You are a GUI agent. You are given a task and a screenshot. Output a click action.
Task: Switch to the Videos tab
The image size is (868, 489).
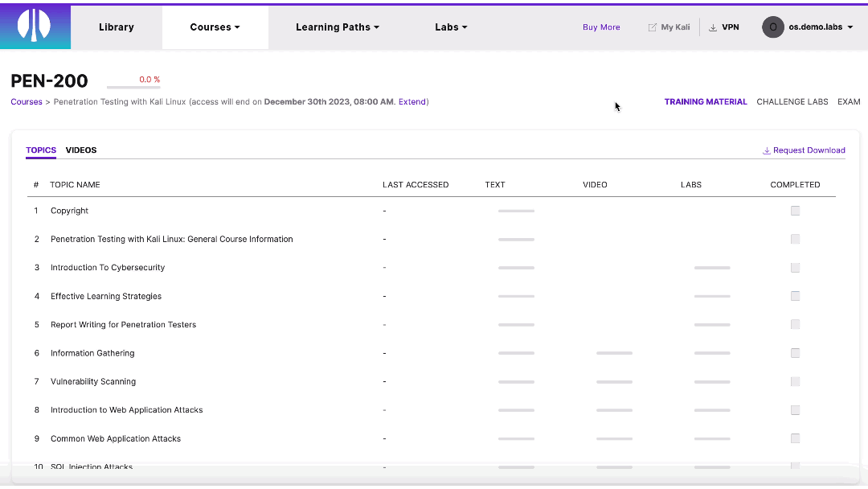(x=81, y=150)
